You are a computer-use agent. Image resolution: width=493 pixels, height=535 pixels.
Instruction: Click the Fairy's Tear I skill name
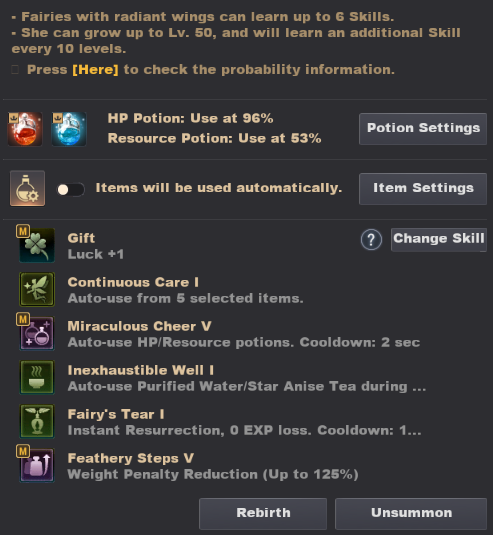tap(116, 414)
